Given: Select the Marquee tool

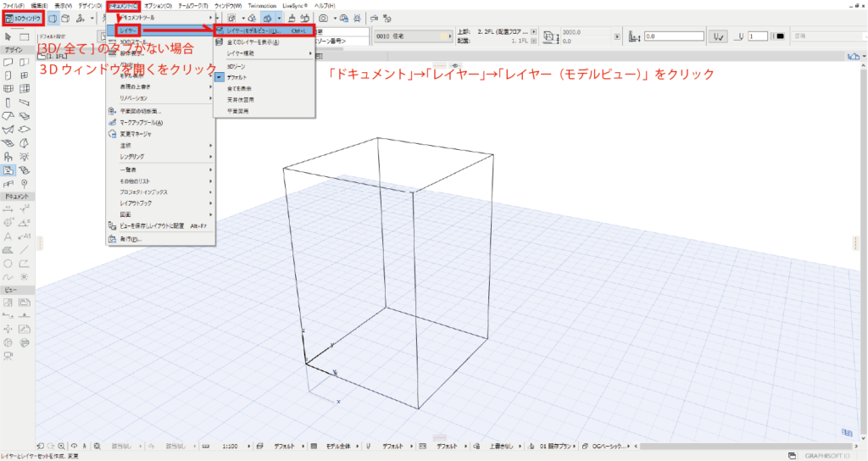Looking at the screenshot, I should pyautogui.click(x=25, y=36).
